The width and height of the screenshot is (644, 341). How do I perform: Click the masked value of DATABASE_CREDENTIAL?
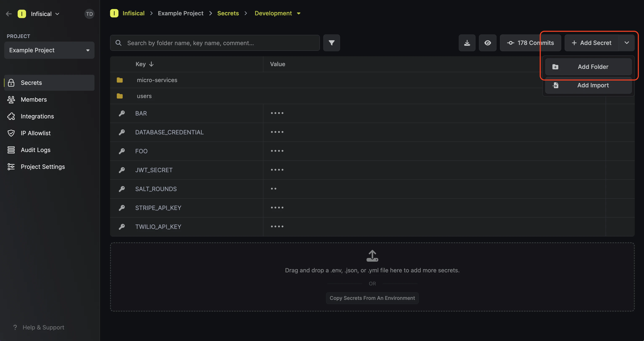tap(277, 132)
